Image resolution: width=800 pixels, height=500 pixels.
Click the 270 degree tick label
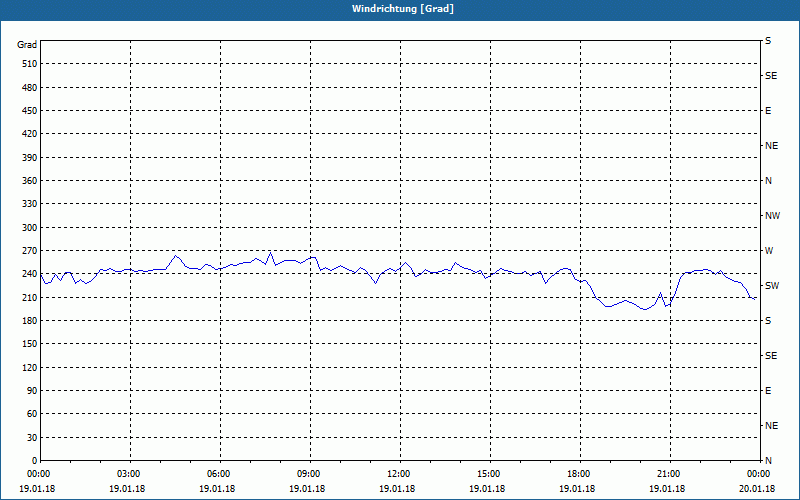click(30, 251)
